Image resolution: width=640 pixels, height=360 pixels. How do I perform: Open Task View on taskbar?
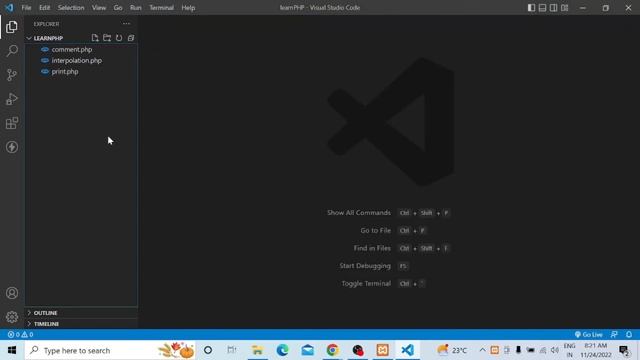point(232,350)
